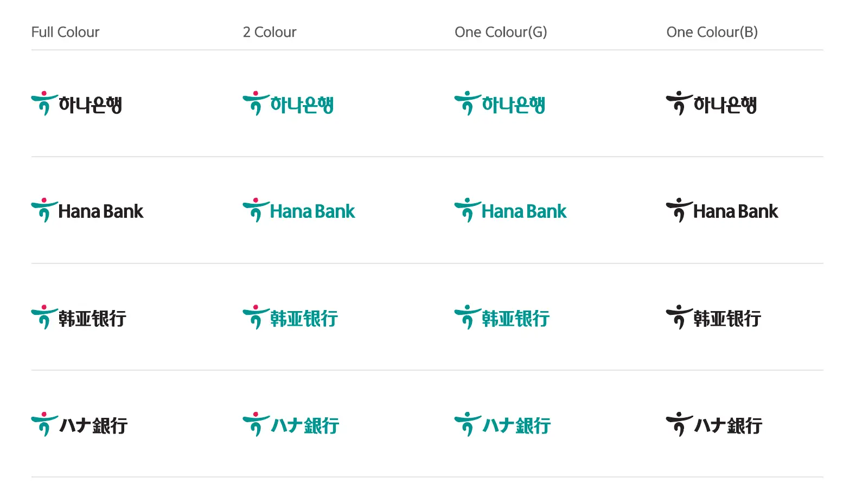Screen dimensions: 843x504
Task: Select the 2 Colour English Hana Bank logo
Action: point(299,210)
